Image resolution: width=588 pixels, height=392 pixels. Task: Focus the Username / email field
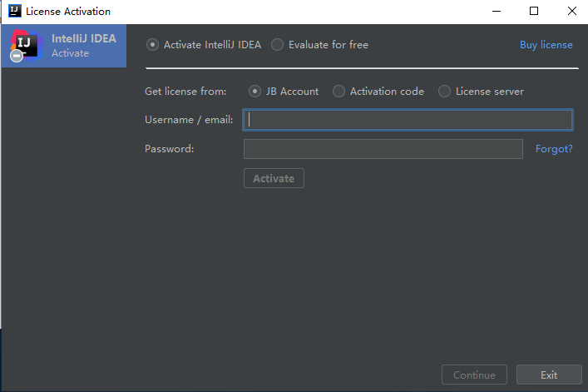tap(408, 120)
